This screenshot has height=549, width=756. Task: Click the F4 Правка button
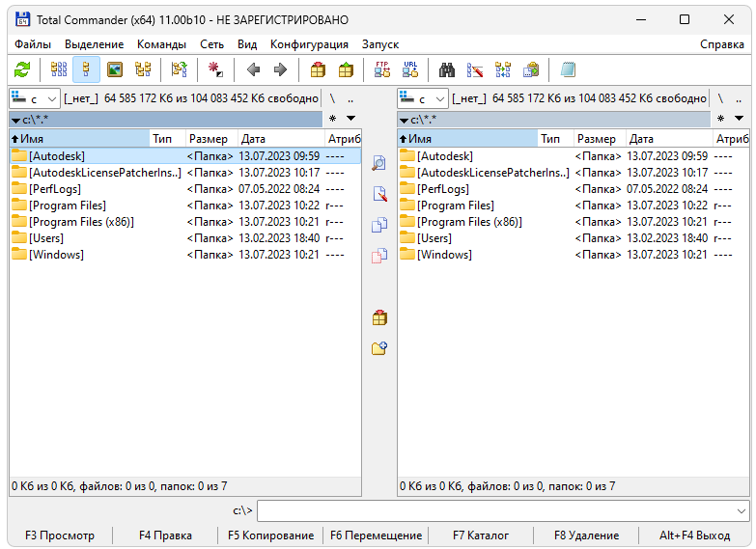point(165,535)
